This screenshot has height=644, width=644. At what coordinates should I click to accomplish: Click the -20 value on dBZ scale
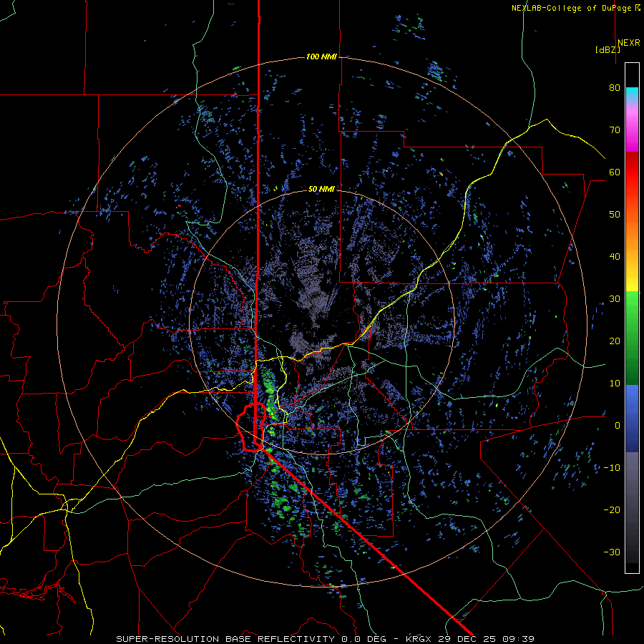tap(612, 509)
